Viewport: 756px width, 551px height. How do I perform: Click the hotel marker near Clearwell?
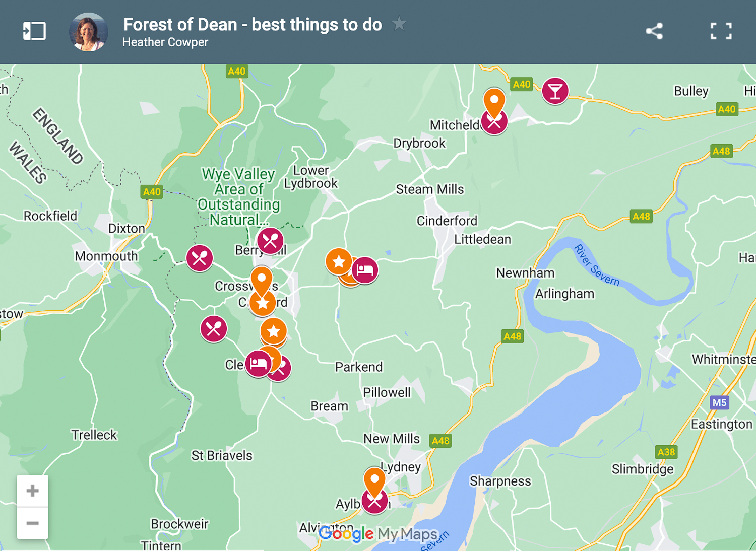tap(258, 364)
